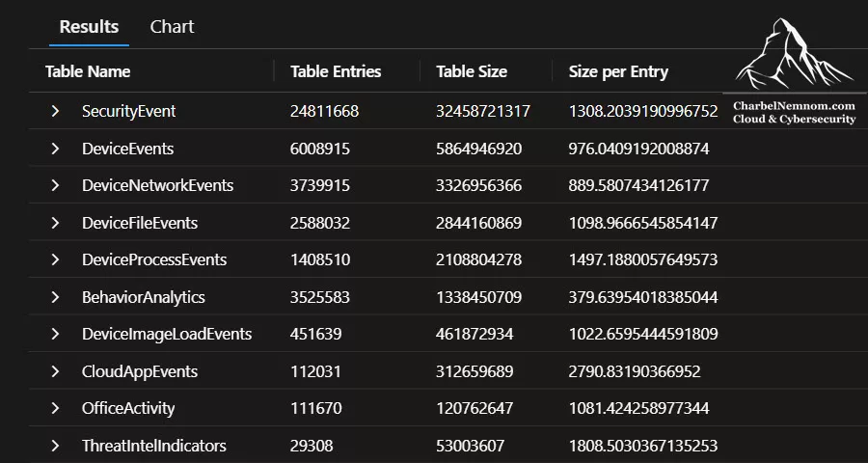Expand the SecurityEvent row
868x463 pixels.
55,111
